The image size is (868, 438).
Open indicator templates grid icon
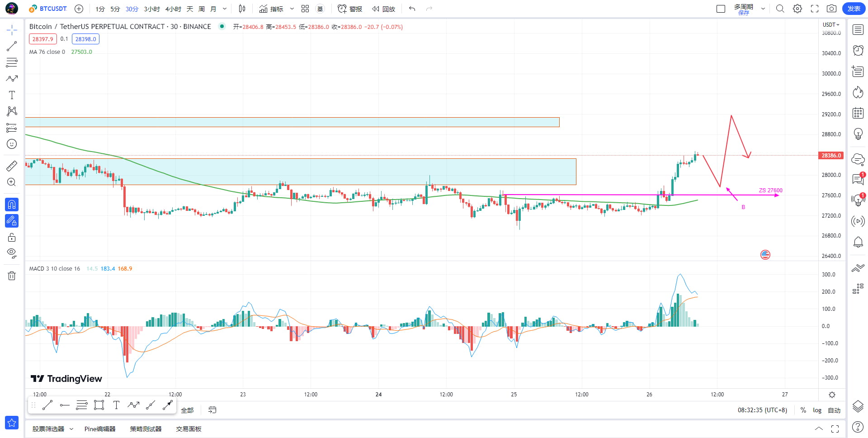[305, 9]
